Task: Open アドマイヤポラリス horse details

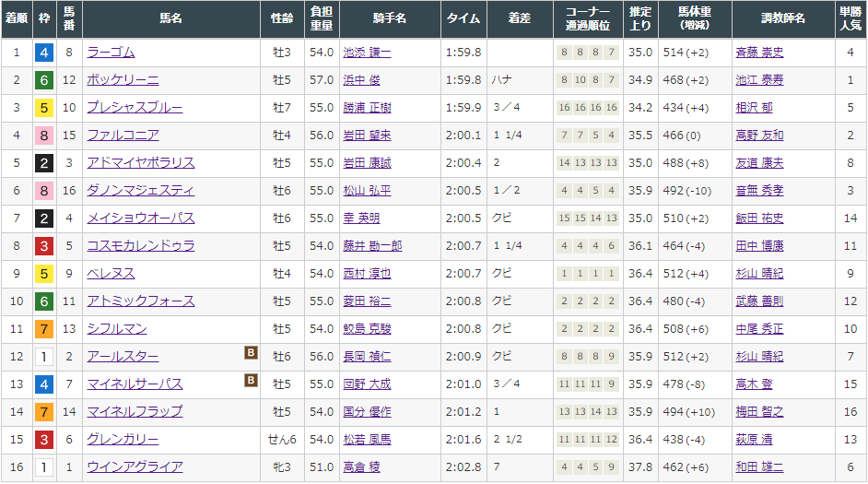Action: click(x=141, y=163)
